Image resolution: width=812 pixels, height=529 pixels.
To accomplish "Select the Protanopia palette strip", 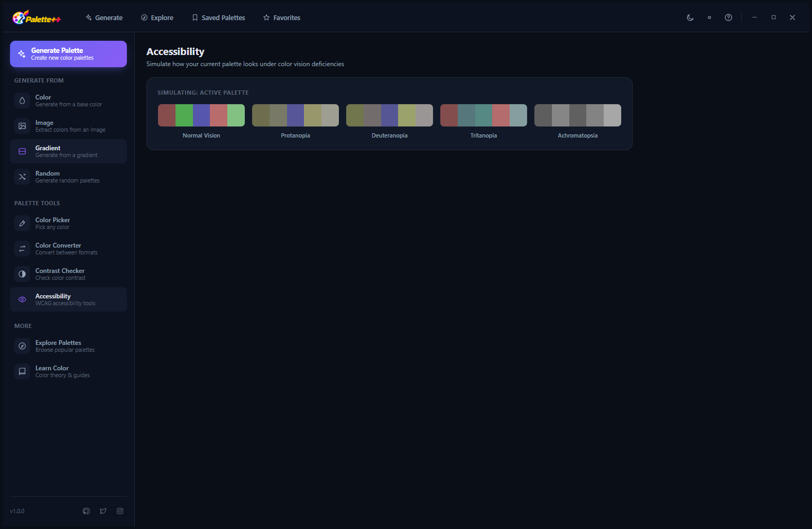I will 296,115.
